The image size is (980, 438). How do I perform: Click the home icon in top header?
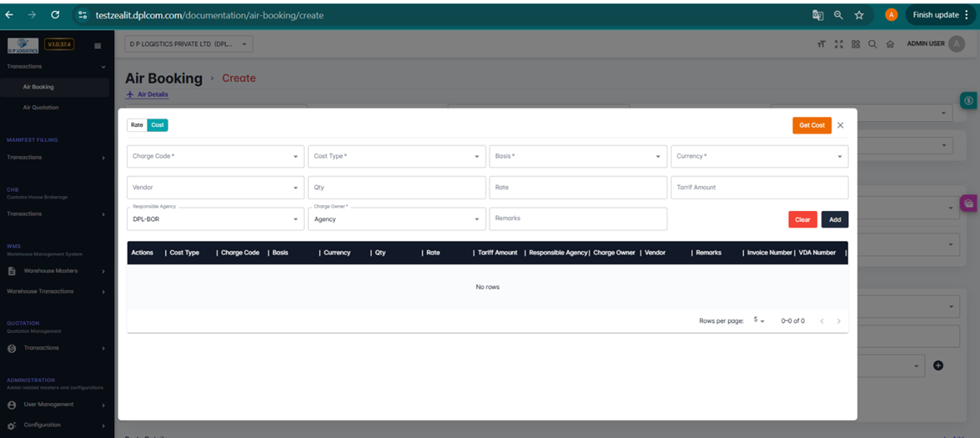pos(890,45)
